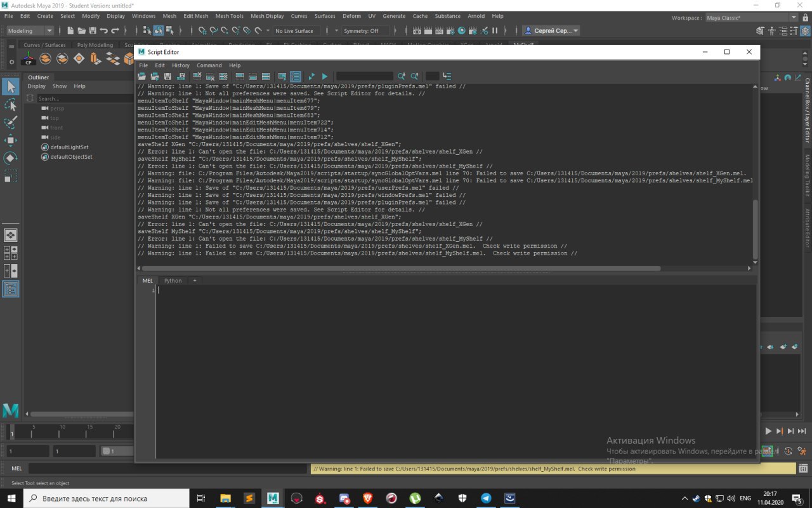
Task: Select Rotate tool in toolbox
Action: (11, 158)
